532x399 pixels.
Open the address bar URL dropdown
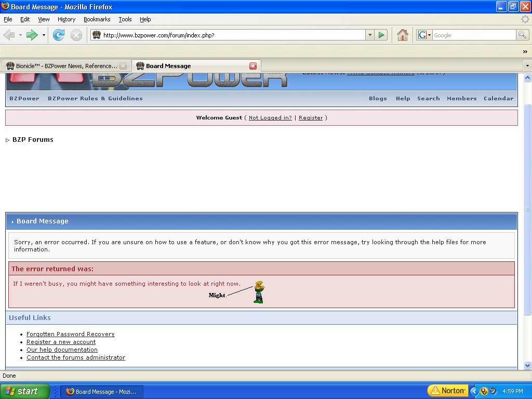coord(370,35)
